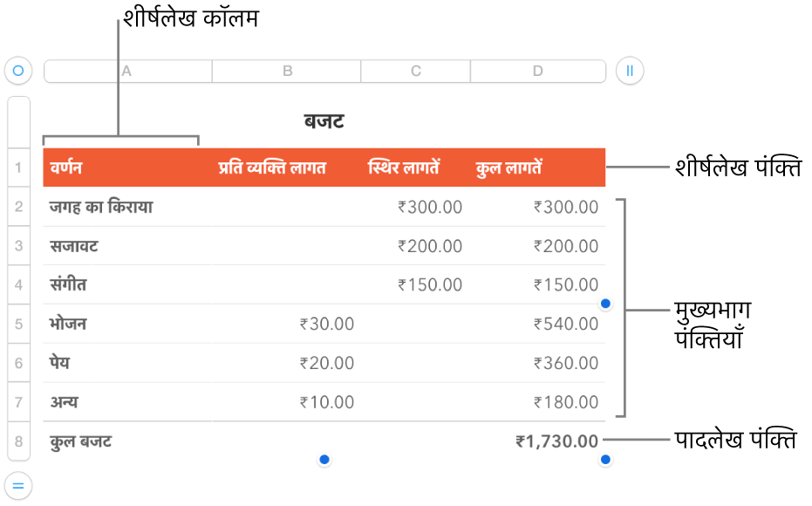The width and height of the screenshot is (812, 506).
Task: Click the blue selection handle below column B
Action: 324,459
